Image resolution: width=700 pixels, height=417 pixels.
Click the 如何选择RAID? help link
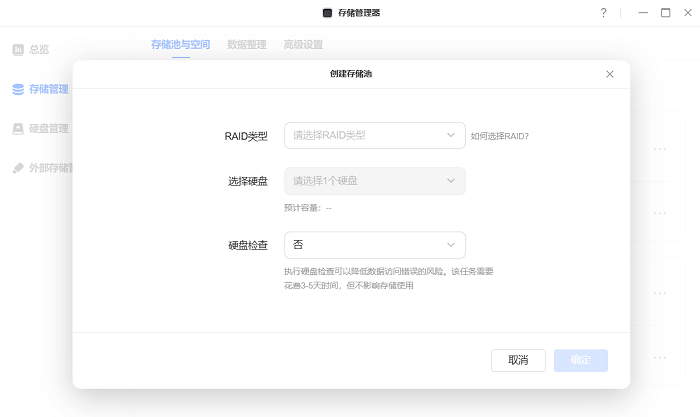click(499, 136)
